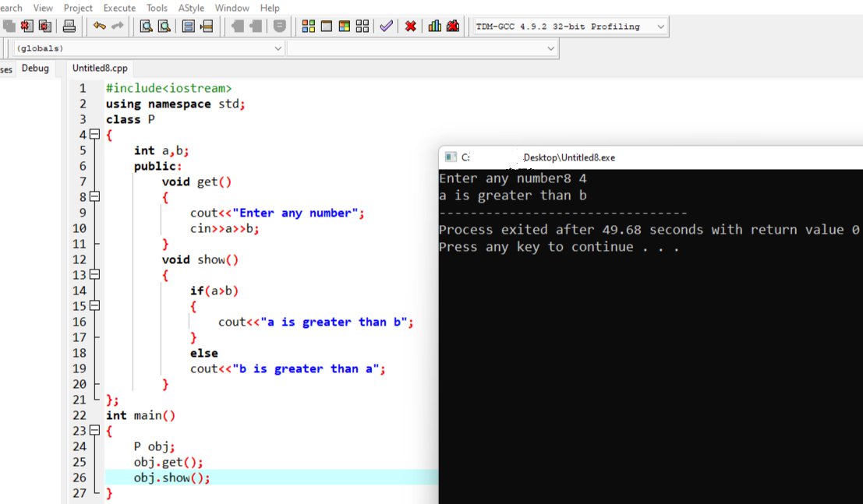Click the 'if(a>b)' condition line
Image resolution: width=863 pixels, height=504 pixels.
coord(214,291)
